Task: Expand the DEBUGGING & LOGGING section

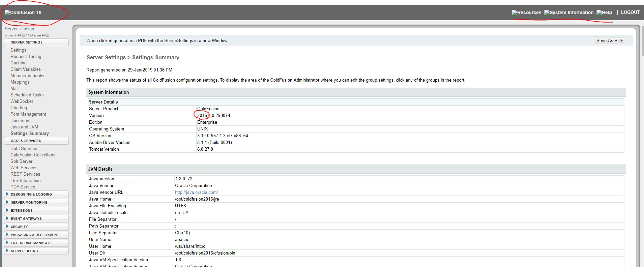Action: 36,194
